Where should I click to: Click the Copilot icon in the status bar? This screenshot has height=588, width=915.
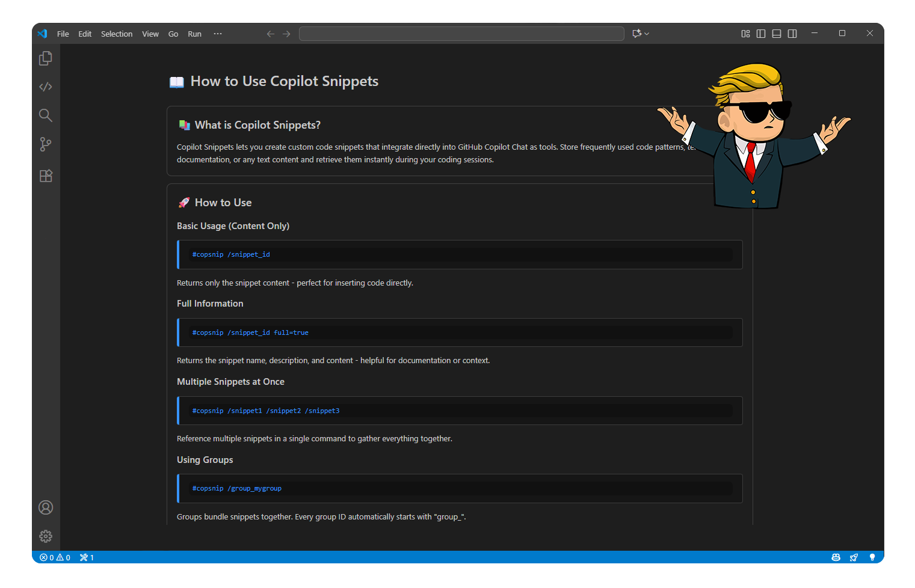coord(836,557)
